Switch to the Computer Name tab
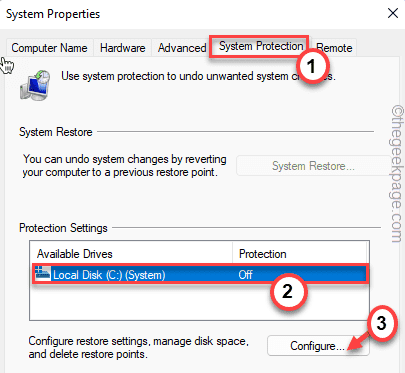This screenshot has height=373, width=405. pyautogui.click(x=49, y=48)
